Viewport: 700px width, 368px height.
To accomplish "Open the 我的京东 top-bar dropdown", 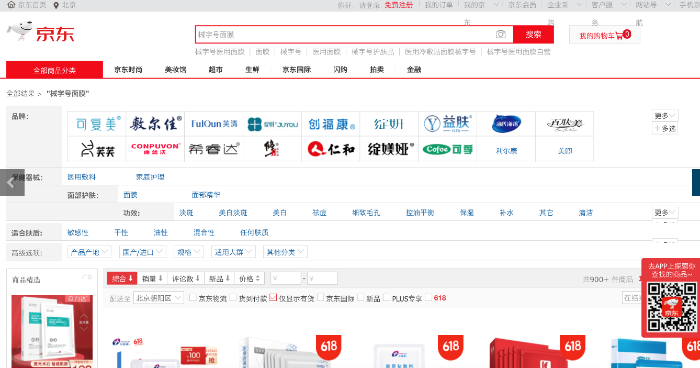I will pos(481,5).
